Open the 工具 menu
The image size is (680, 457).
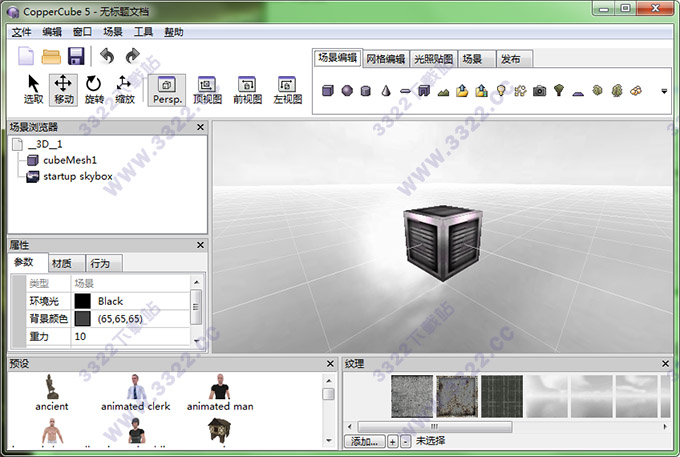[x=143, y=32]
